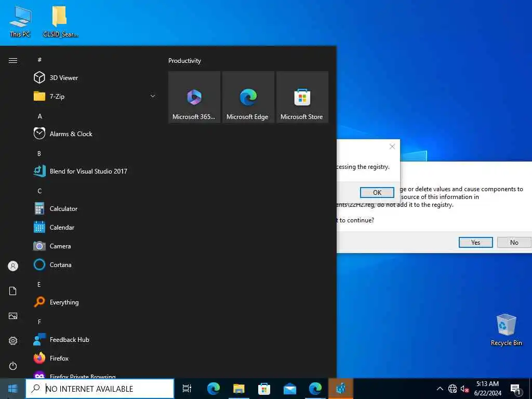Image resolution: width=532 pixels, height=399 pixels.
Task: Open the Power options icon
Action: 13,366
